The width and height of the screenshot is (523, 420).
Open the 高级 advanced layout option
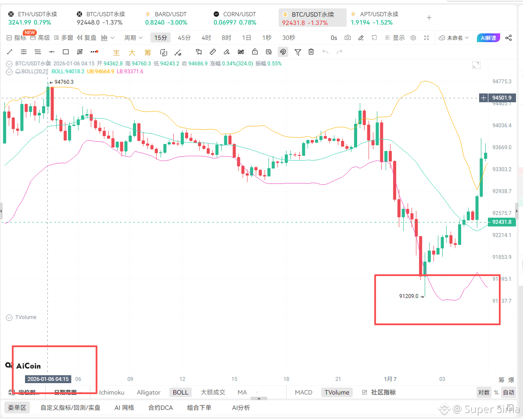pyautogui.click(x=40, y=38)
